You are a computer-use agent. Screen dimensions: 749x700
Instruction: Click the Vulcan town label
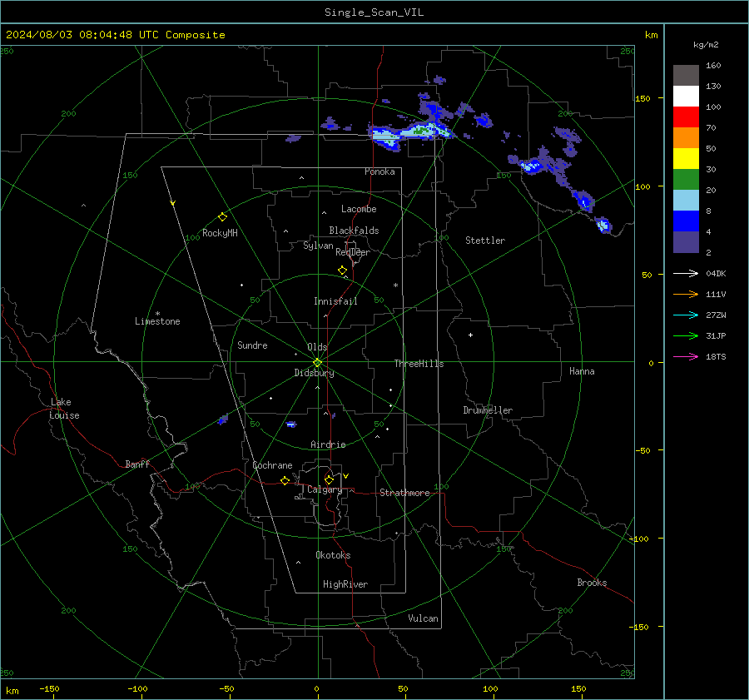coord(423,618)
